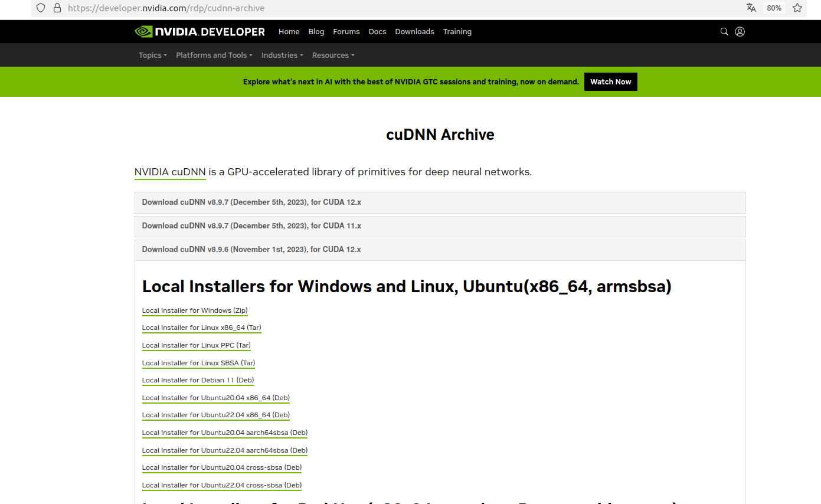821x504 pixels.
Task: Download Local Installer for Linux SBSA (Tar)
Action: click(x=199, y=363)
